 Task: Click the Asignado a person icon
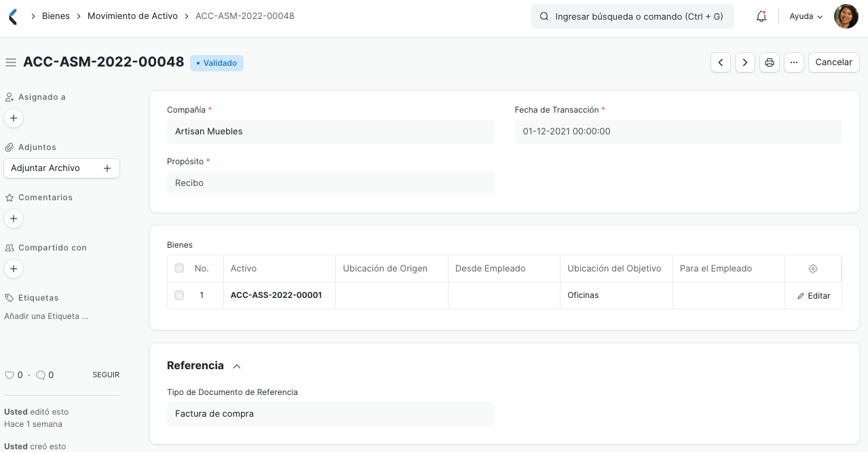pyautogui.click(x=10, y=97)
